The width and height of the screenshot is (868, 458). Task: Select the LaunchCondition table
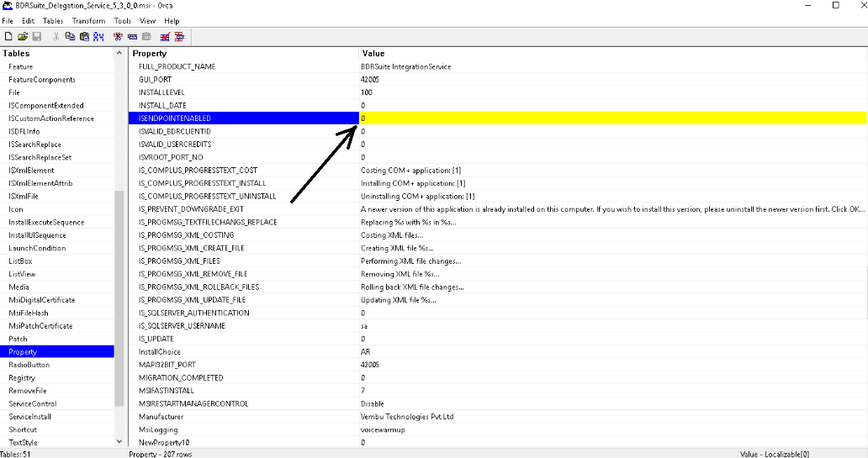[37, 249]
